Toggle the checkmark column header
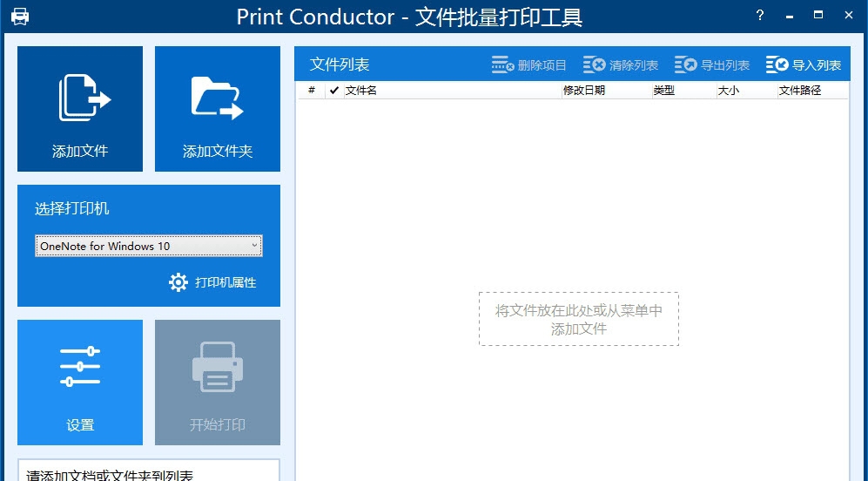Screen dimensions: 868x481 click(333, 91)
